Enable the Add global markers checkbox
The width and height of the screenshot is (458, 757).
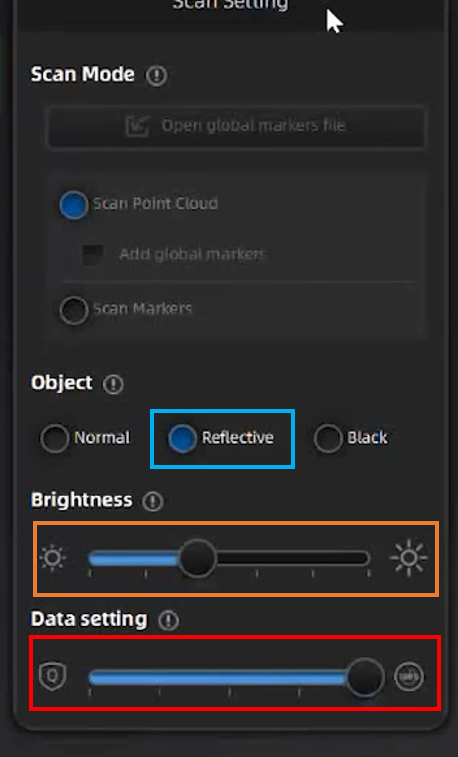coord(93,255)
